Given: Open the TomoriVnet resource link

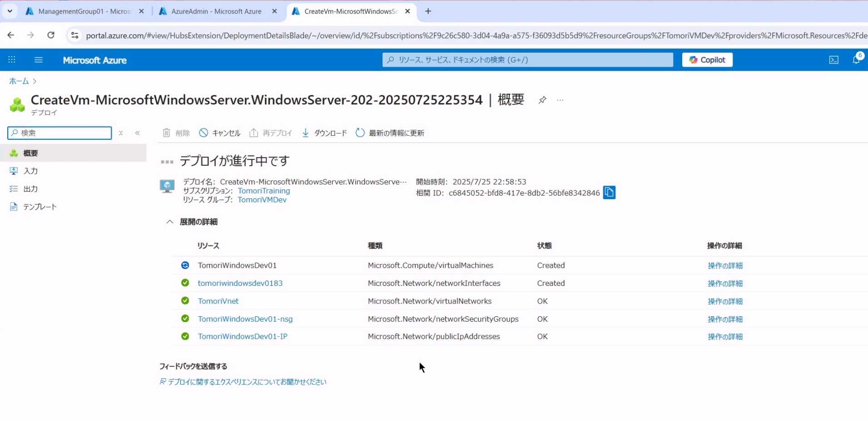Looking at the screenshot, I should (x=218, y=301).
